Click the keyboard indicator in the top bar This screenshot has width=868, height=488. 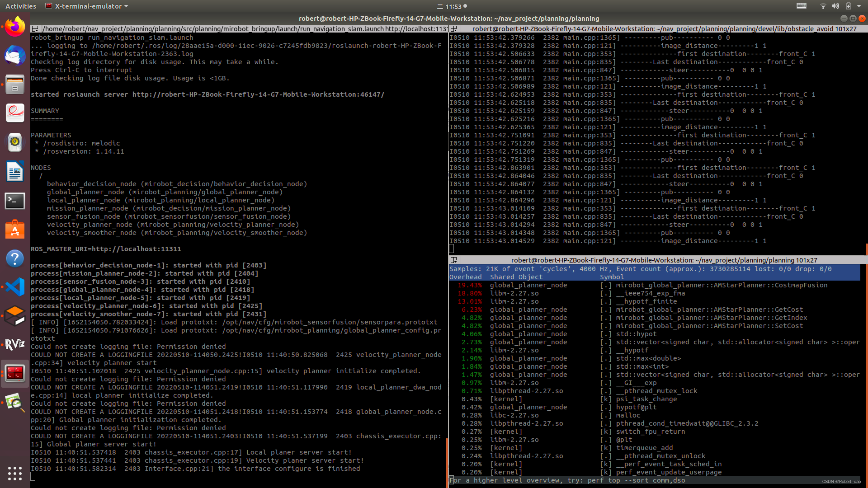click(x=802, y=6)
